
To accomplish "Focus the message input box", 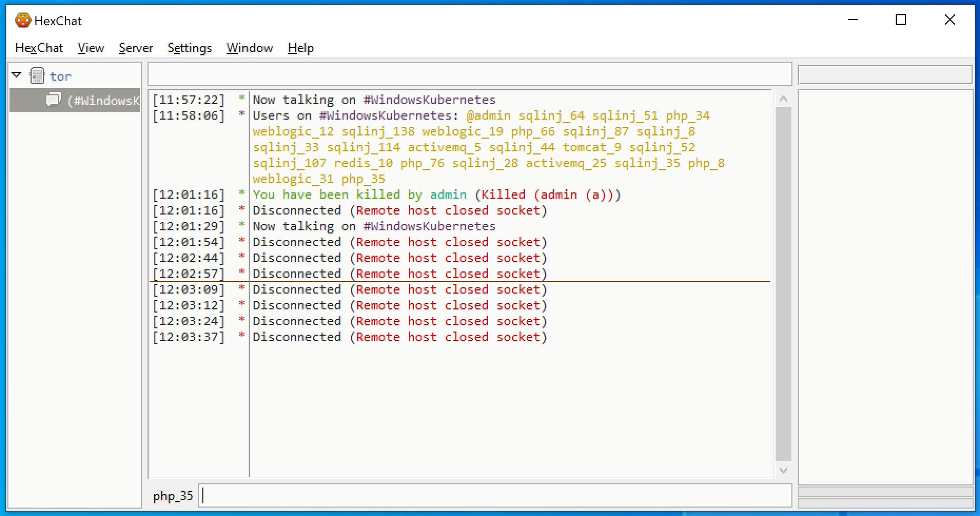I will pyautogui.click(x=495, y=496).
